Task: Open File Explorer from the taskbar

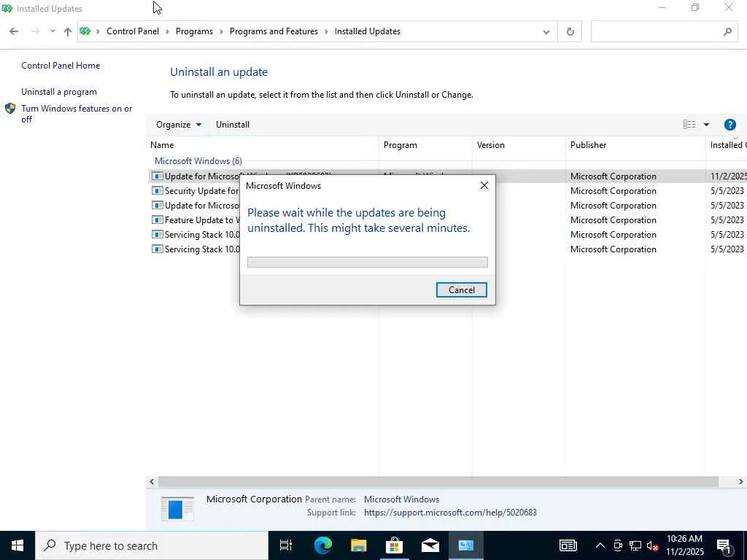Action: [359, 545]
